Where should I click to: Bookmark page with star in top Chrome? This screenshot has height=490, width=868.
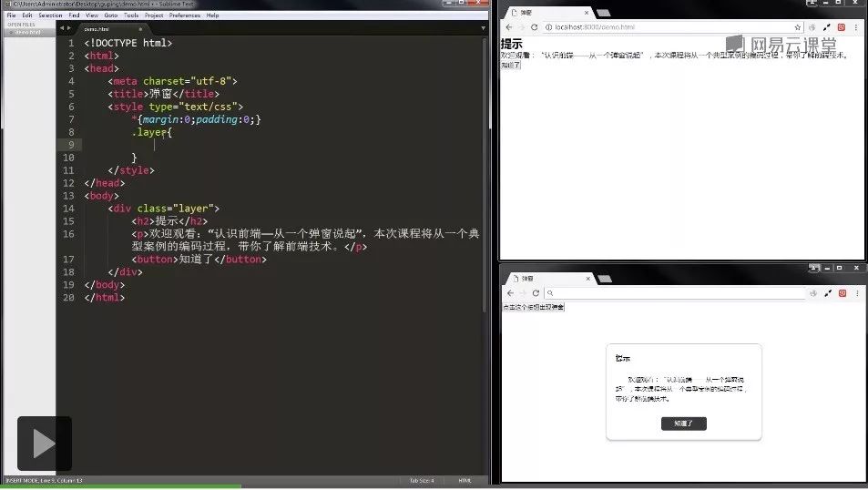(797, 27)
